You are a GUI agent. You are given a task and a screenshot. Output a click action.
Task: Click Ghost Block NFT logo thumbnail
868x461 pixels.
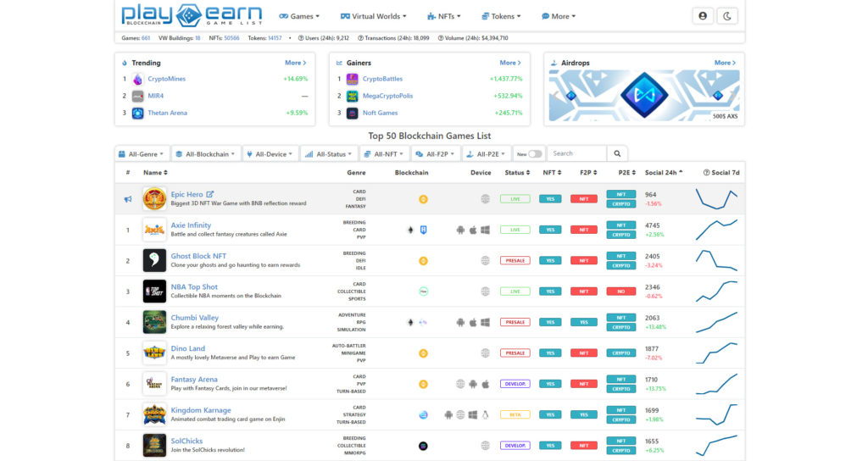click(154, 260)
